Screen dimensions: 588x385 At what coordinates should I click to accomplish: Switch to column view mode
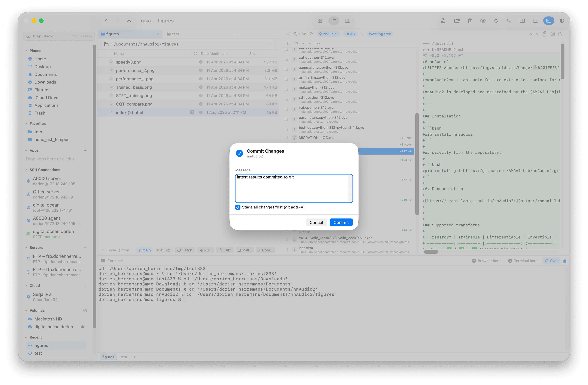347,21
